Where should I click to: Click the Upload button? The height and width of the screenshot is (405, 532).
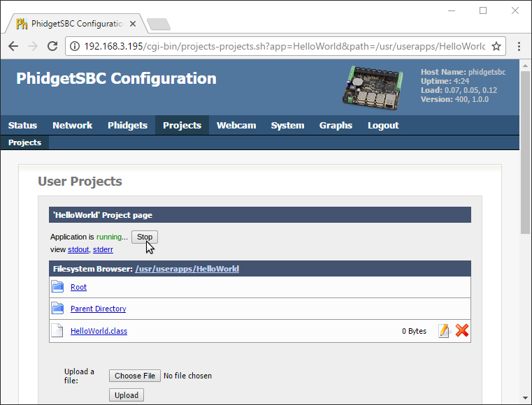127,395
